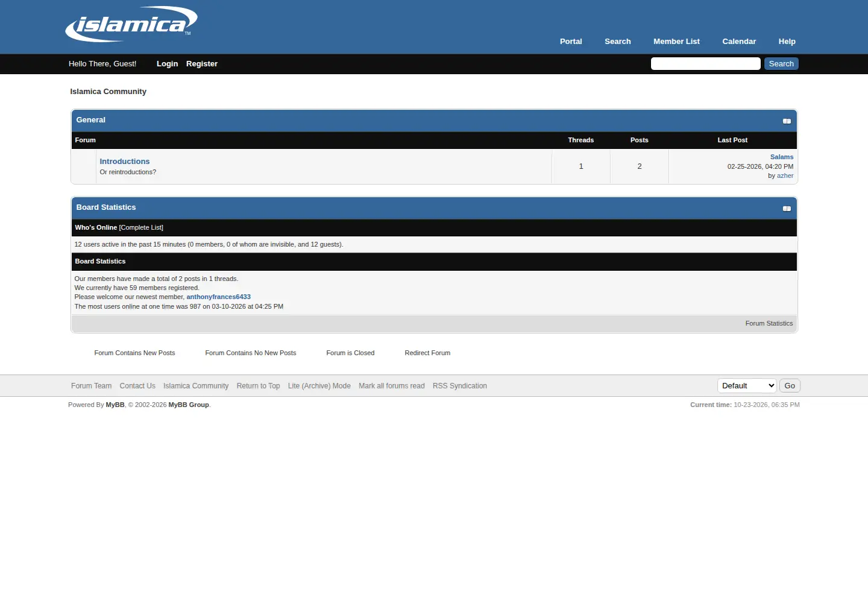This screenshot has height=603, width=868.
Task: Click Contact Us in the footer
Action: pos(137,386)
